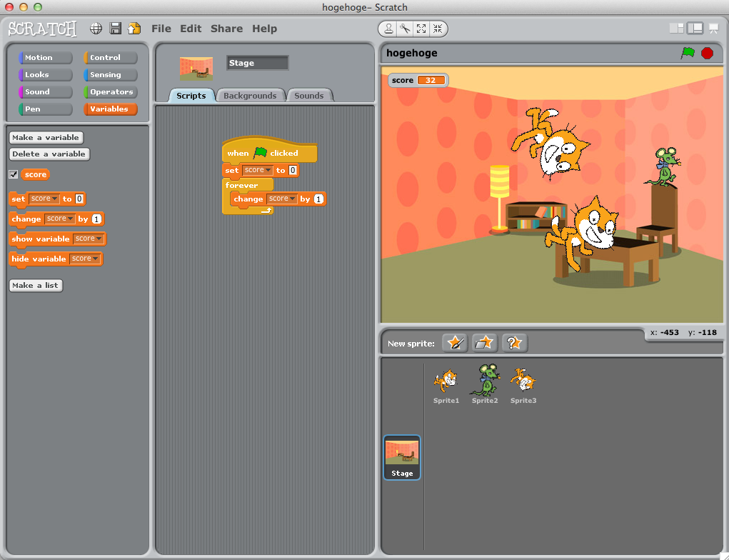Open Looks blocks category
Viewport: 729px width, 560px height.
(45, 75)
